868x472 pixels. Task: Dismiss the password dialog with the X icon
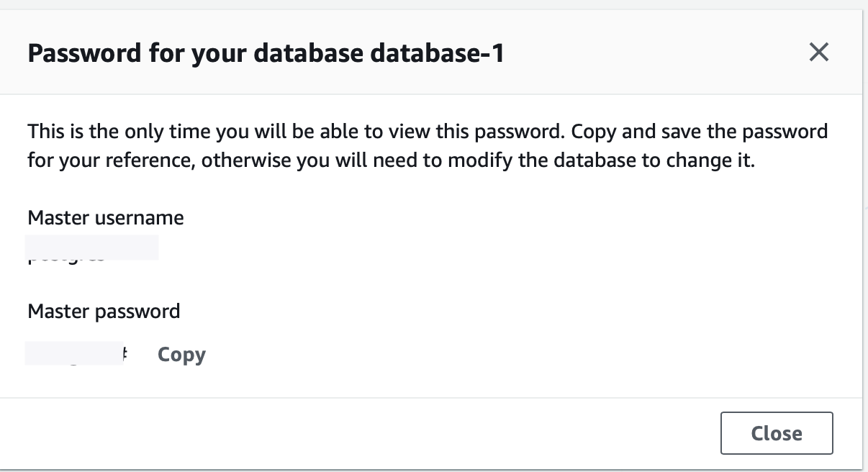tap(819, 52)
